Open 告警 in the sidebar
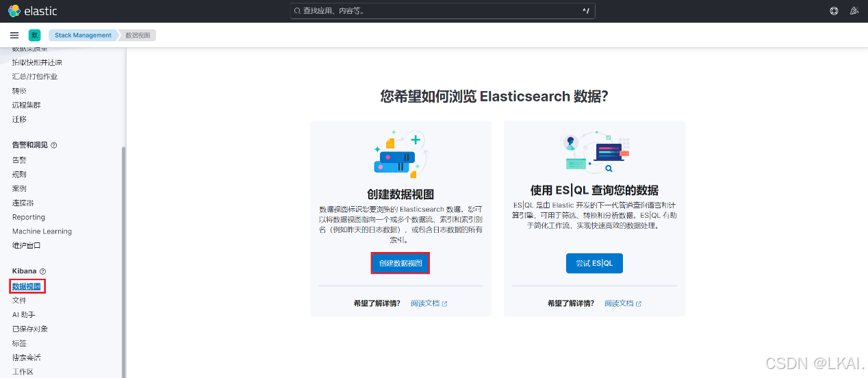Viewport: 868px width, 378px height. pos(19,160)
